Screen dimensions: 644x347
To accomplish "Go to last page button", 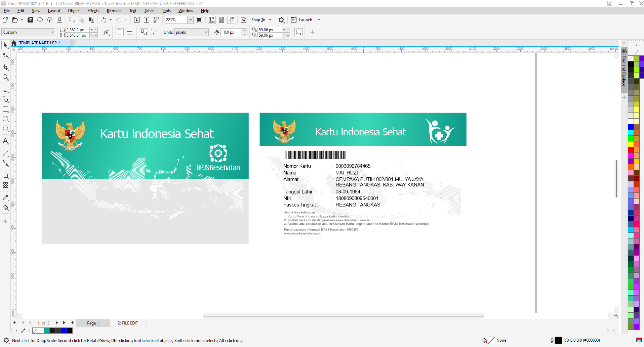I will click(x=65, y=323).
